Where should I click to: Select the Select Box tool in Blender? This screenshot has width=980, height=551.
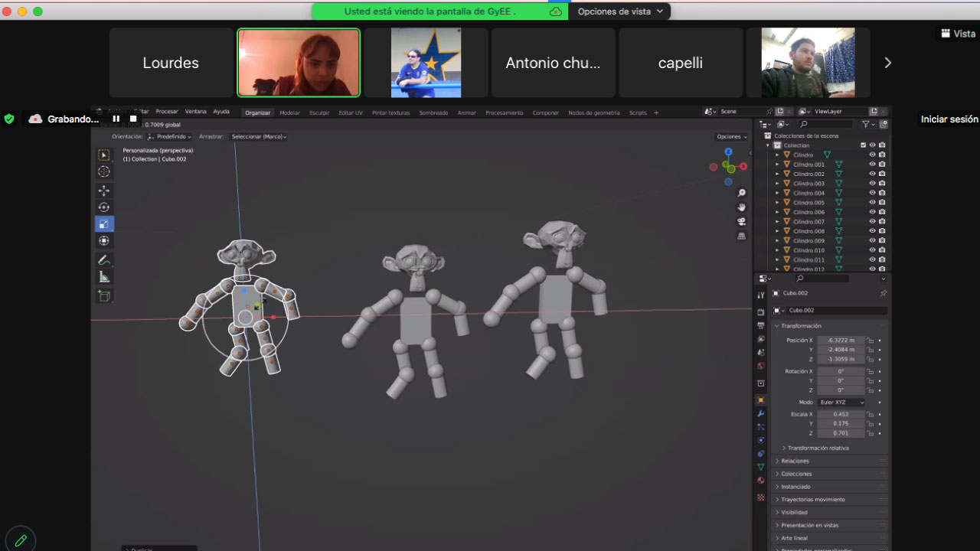[104, 155]
